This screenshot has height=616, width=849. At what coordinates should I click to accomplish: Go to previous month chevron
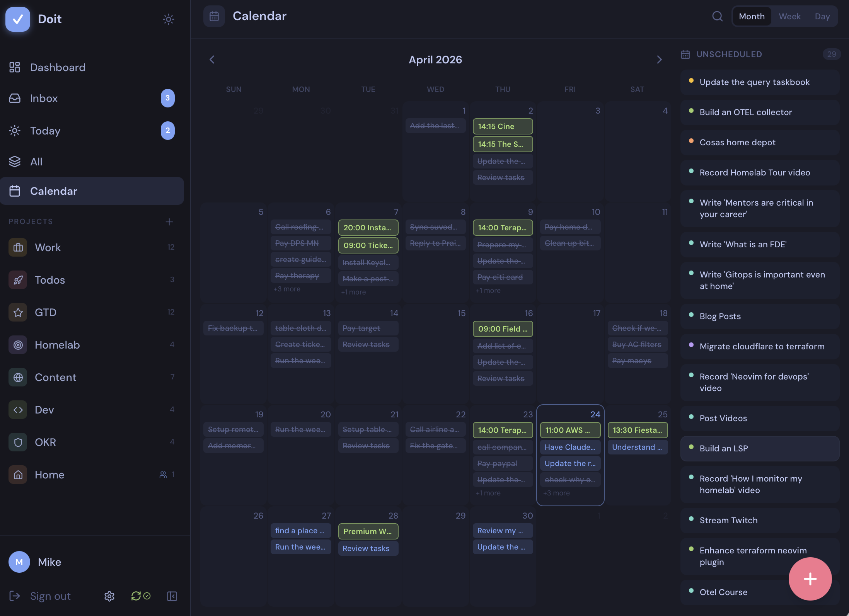[x=212, y=60]
